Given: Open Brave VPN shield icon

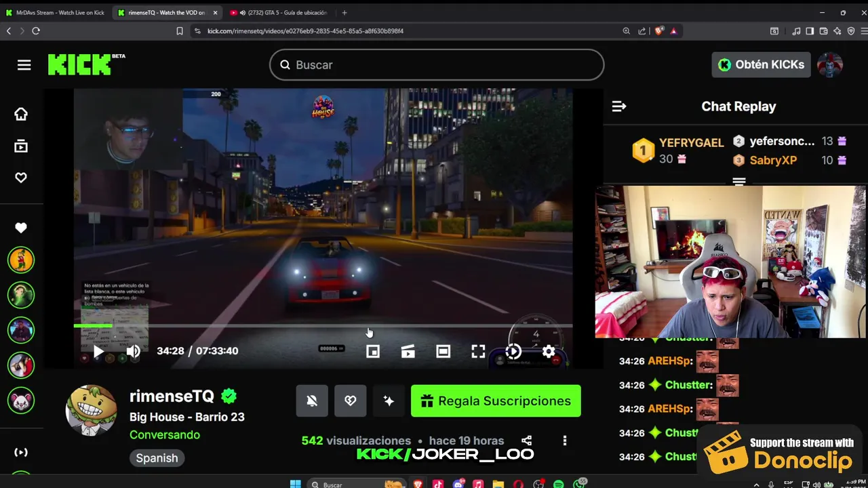Looking at the screenshot, I should click(x=851, y=31).
